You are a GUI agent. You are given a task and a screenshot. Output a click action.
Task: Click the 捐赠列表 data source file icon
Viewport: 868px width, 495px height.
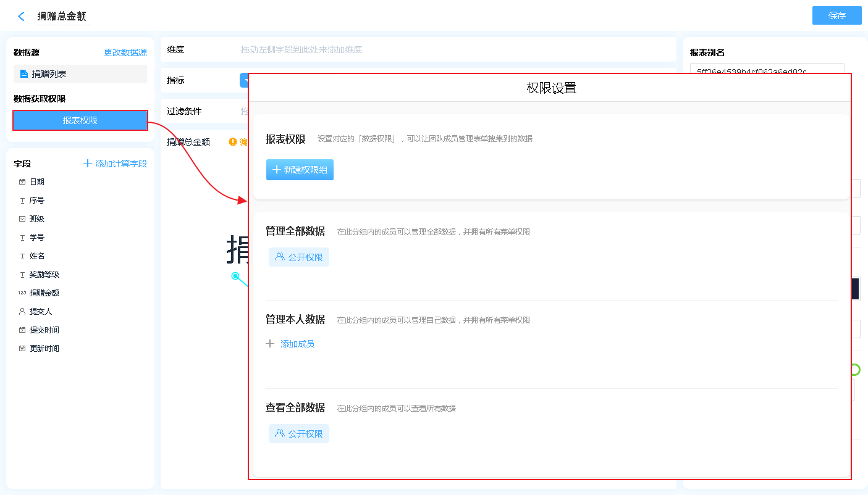[x=24, y=74]
